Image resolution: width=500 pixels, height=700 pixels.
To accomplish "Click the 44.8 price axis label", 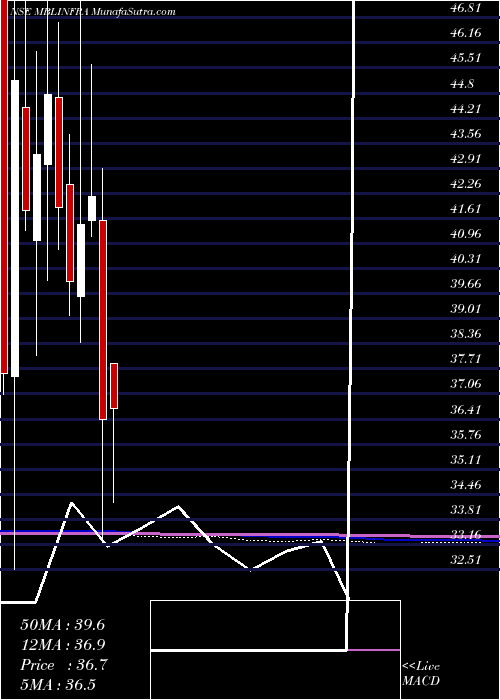I will 463,83.
